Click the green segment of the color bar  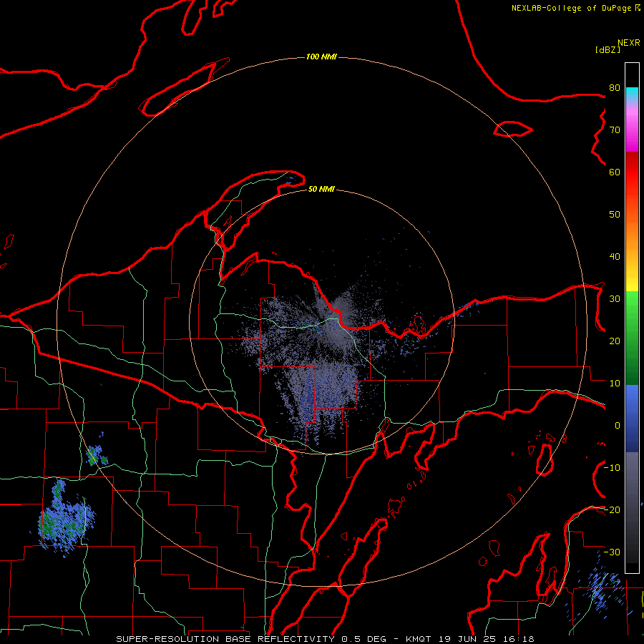pyautogui.click(x=632, y=338)
